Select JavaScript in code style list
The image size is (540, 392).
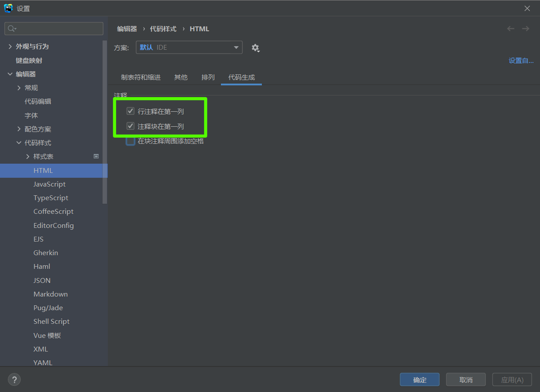pyautogui.click(x=49, y=184)
